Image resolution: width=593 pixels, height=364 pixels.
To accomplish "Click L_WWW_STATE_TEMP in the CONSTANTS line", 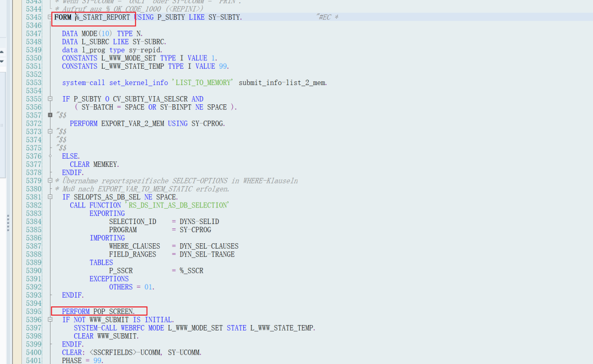I will pos(132,66).
